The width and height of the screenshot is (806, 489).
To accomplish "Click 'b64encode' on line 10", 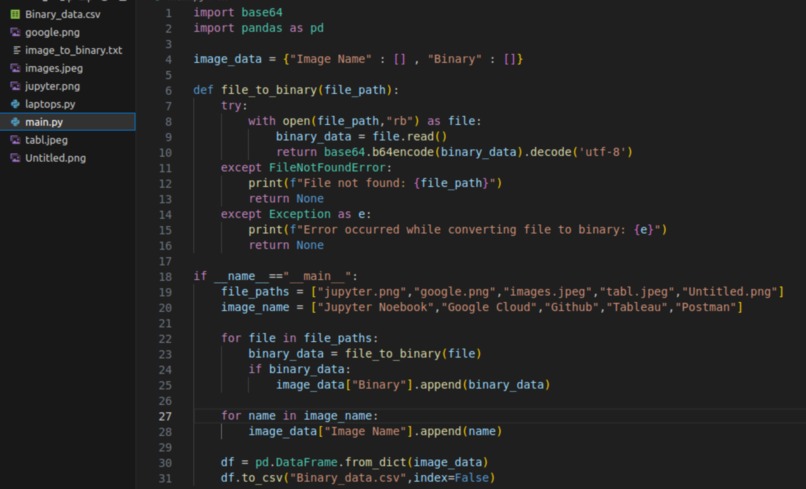I will [403, 152].
